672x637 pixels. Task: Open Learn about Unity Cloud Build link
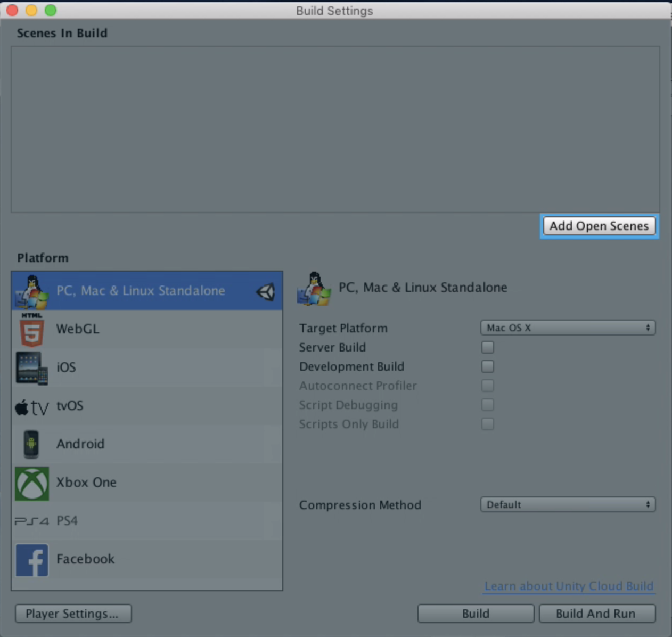pos(569,586)
